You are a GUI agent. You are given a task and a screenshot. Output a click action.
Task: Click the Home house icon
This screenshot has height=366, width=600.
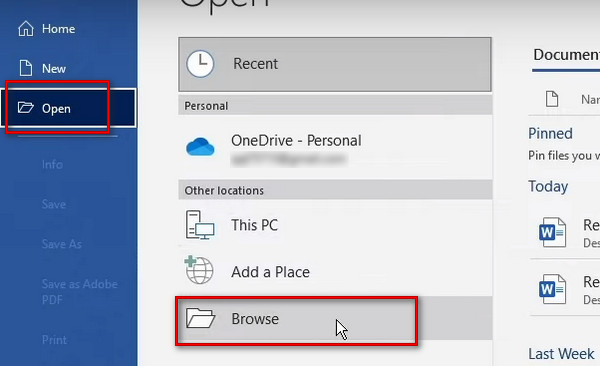(x=26, y=29)
